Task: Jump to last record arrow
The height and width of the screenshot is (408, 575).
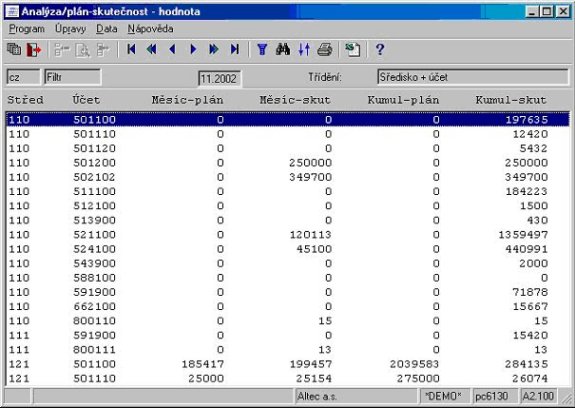Action: pyautogui.click(x=235, y=49)
